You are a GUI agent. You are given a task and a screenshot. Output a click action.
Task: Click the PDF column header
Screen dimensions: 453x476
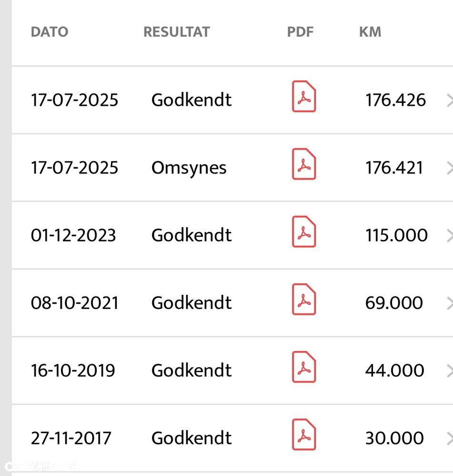tap(300, 32)
